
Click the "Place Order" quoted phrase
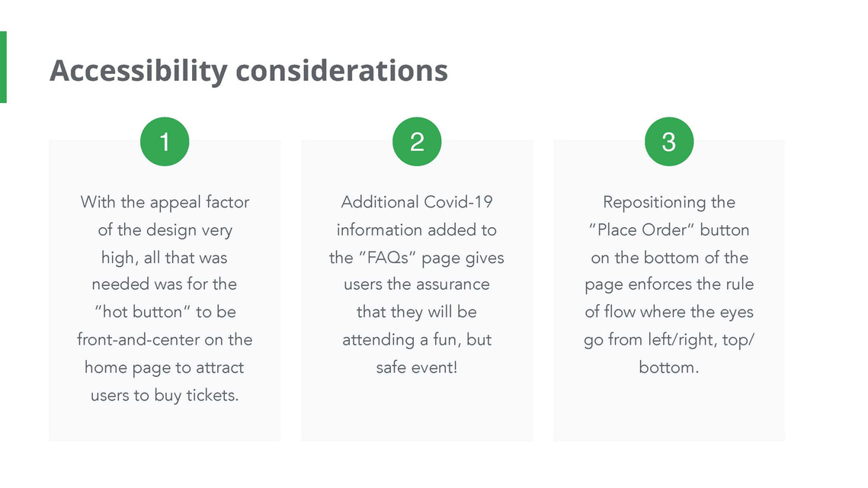pos(641,230)
